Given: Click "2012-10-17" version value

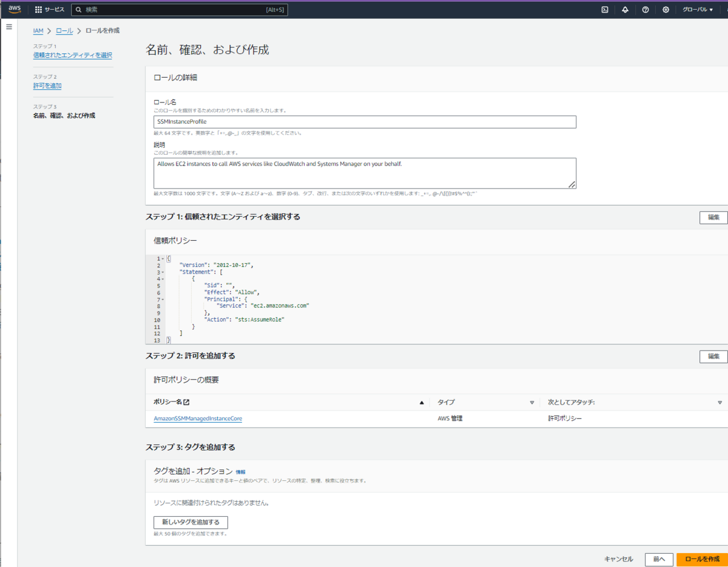Looking at the screenshot, I should pos(232,266).
